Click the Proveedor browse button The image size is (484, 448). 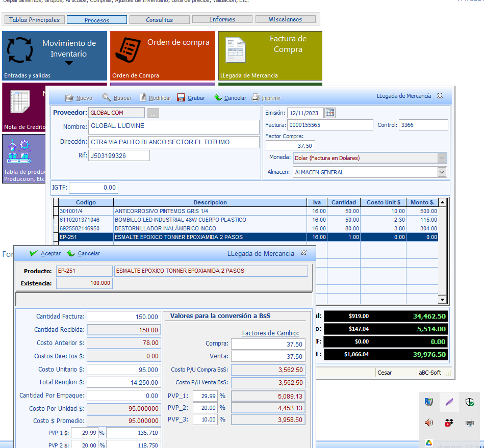click(x=154, y=113)
